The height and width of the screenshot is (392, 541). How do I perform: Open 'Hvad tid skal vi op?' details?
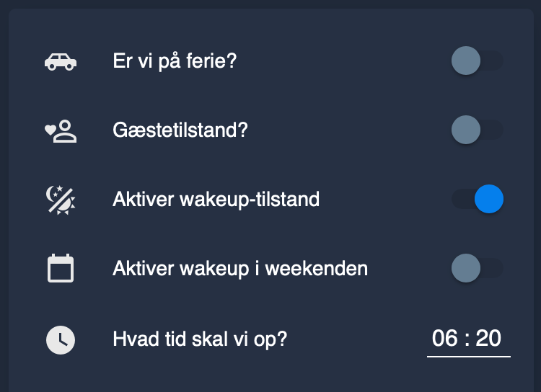coord(200,339)
